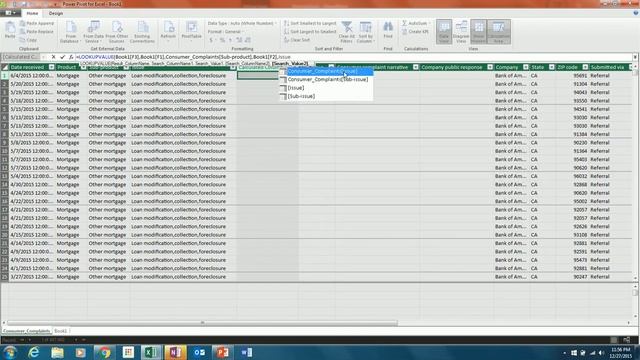The image size is (640, 360).
Task: Choose [Sub-issue] from autocomplete list
Action: coord(326,96)
